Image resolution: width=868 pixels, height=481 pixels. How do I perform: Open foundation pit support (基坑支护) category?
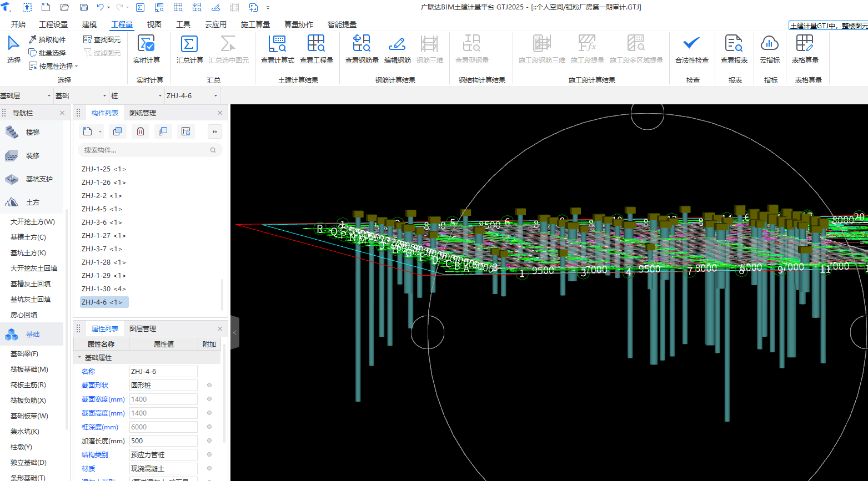[32, 179]
